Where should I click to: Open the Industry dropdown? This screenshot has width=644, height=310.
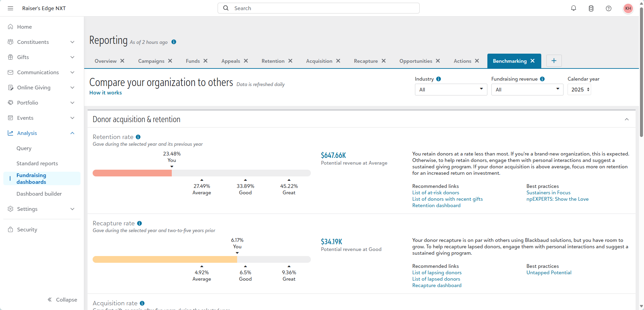click(x=451, y=90)
